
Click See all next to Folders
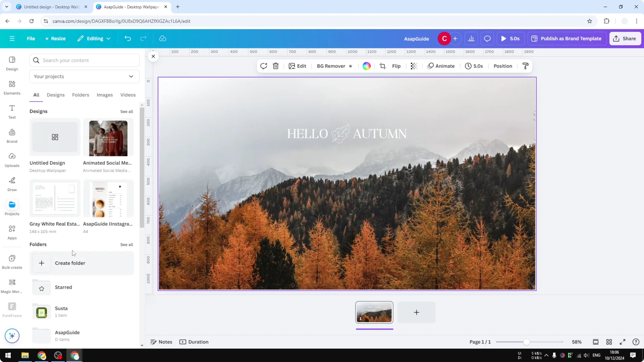(x=127, y=245)
